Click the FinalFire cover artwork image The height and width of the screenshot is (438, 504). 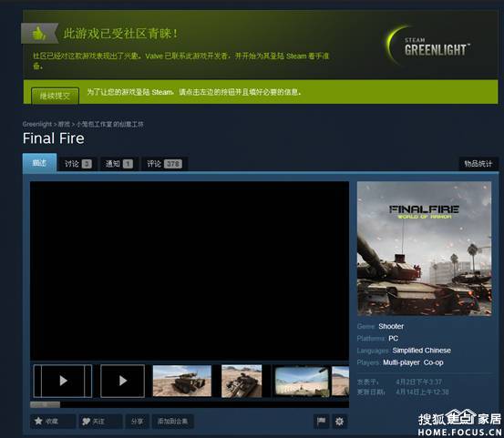(424, 249)
